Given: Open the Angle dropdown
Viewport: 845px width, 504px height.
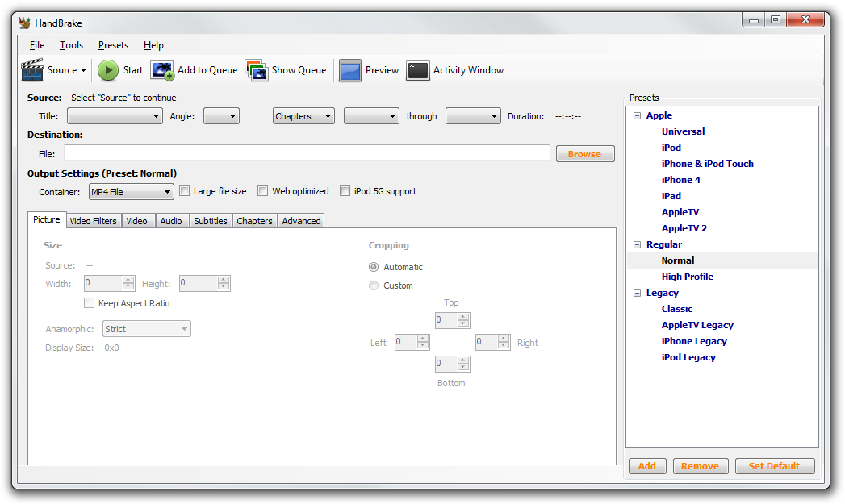Looking at the screenshot, I should point(221,116).
